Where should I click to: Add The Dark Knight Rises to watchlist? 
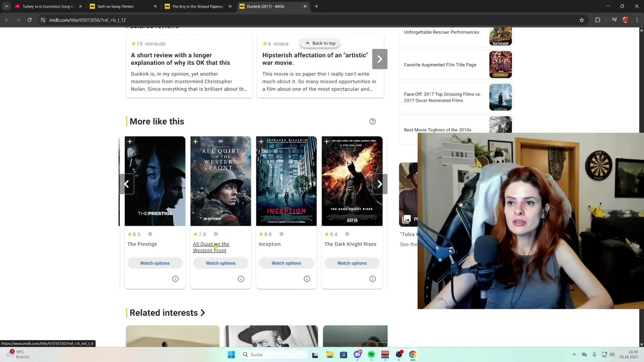pyautogui.click(x=327, y=142)
